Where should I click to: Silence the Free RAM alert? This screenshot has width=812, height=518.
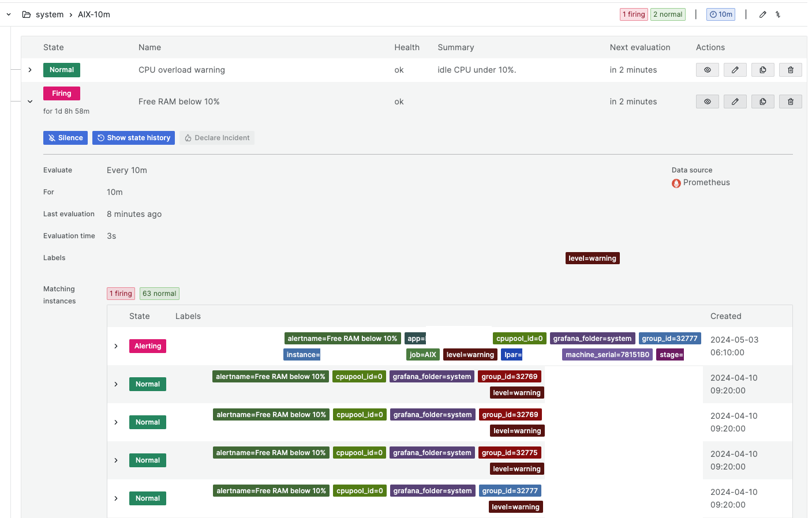click(65, 138)
